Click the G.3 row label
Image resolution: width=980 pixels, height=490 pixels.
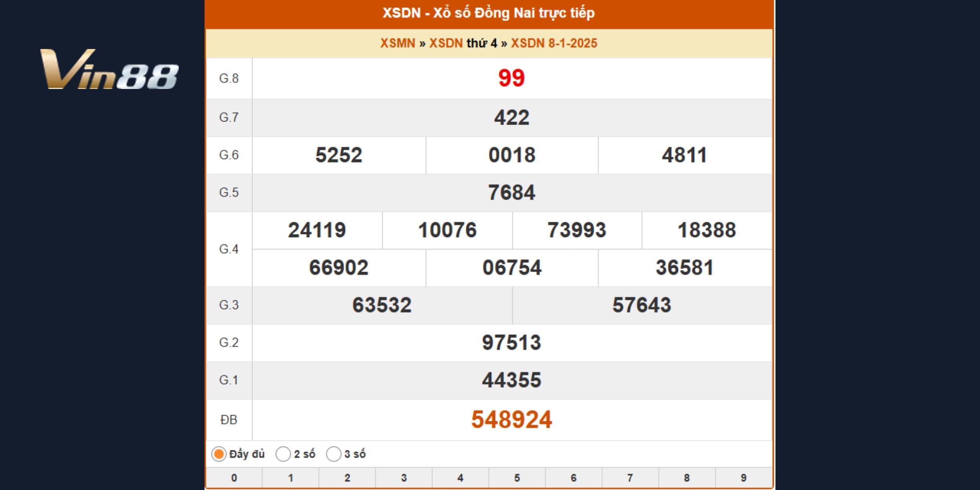click(229, 305)
